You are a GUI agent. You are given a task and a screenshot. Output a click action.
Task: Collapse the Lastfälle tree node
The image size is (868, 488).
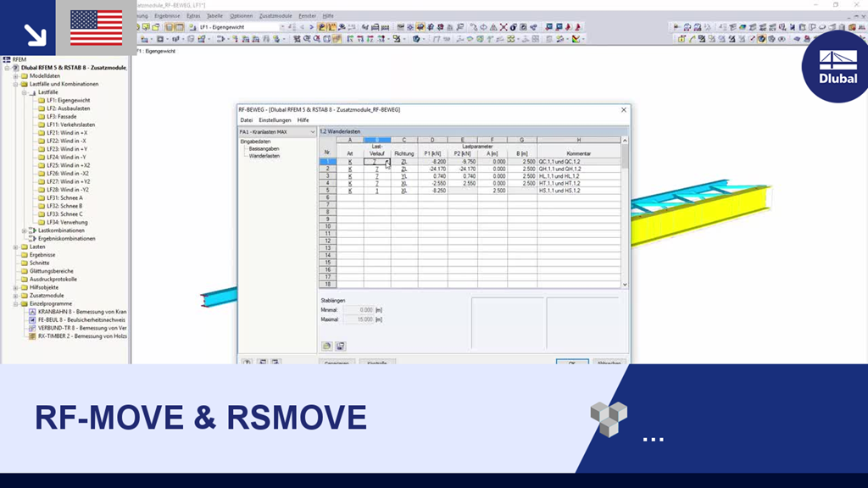[x=25, y=92]
